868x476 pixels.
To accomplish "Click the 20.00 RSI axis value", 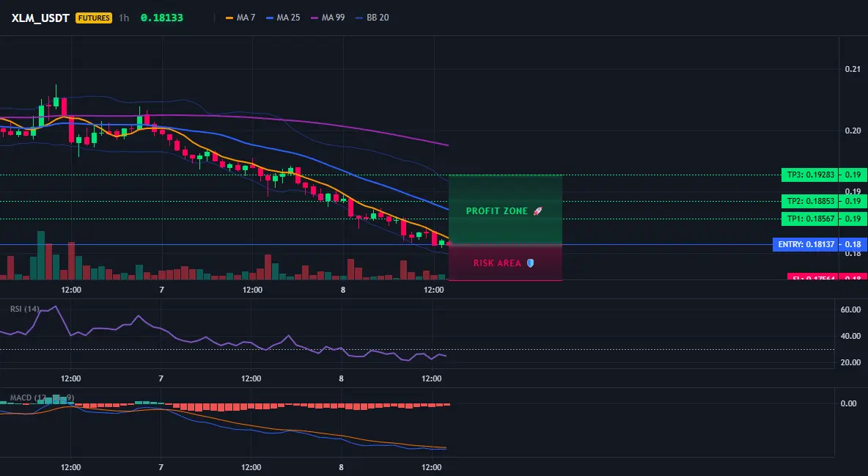I will (x=850, y=362).
